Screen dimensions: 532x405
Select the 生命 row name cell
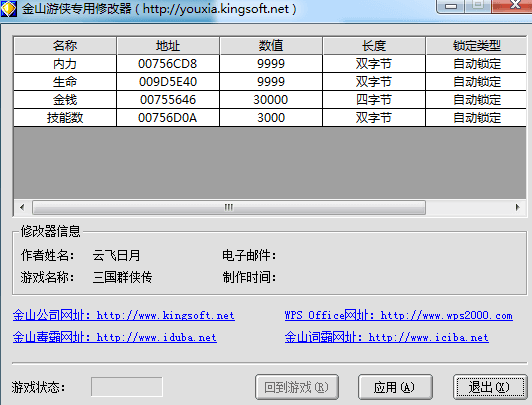point(65,82)
